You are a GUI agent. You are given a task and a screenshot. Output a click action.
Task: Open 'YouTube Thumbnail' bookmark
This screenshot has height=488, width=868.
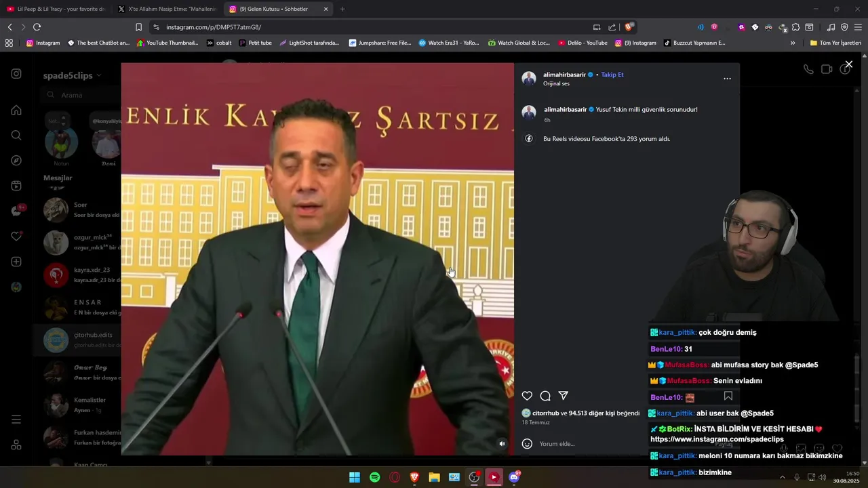click(167, 43)
